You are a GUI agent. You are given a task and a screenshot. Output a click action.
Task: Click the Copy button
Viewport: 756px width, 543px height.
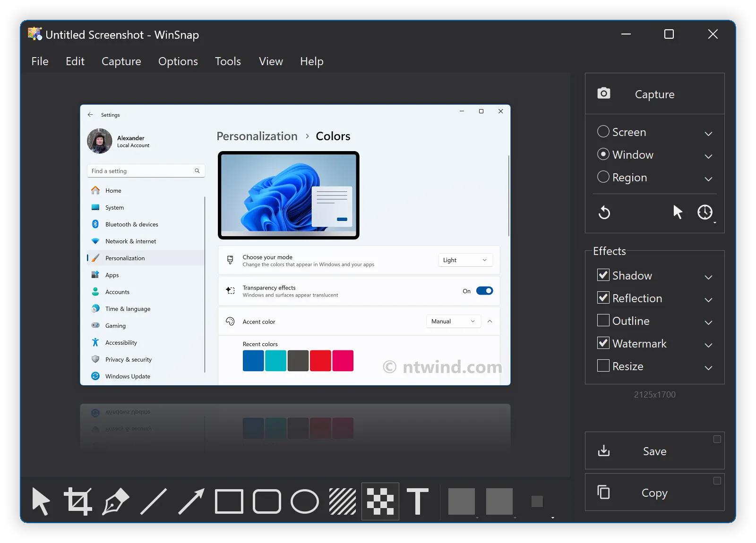655,492
